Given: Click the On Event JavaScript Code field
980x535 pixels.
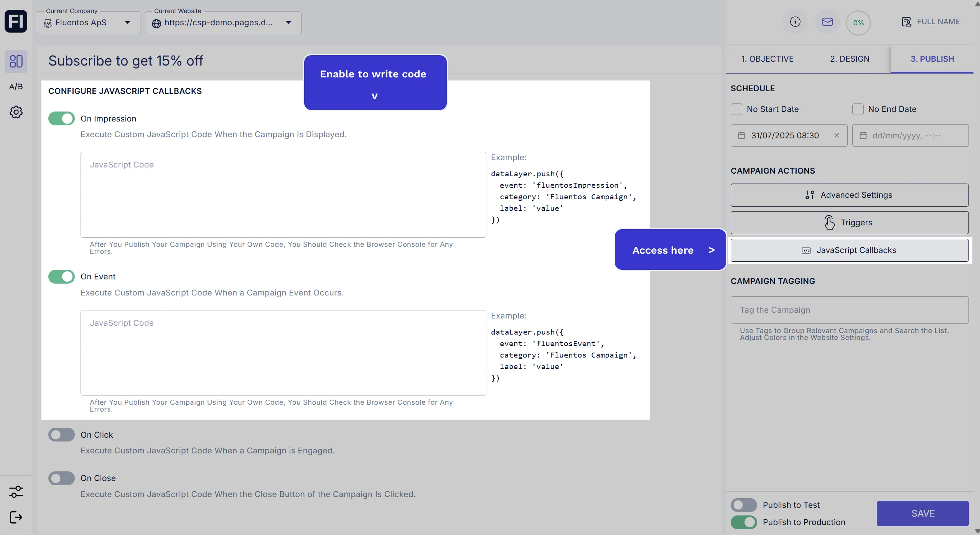Looking at the screenshot, I should [283, 353].
